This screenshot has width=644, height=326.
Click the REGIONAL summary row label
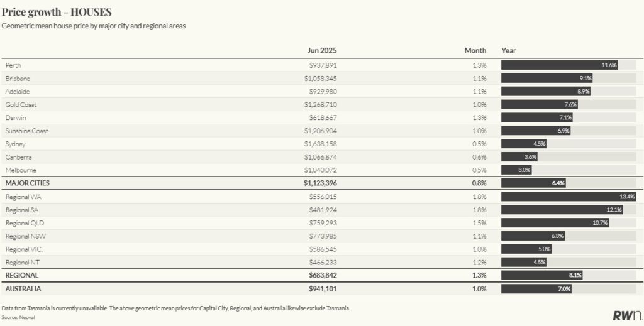coord(22,275)
